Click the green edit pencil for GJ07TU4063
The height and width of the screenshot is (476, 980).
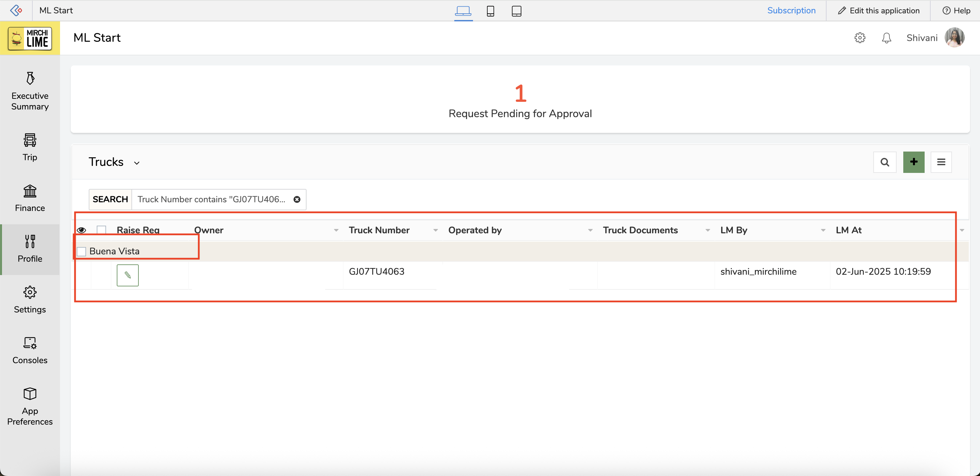pos(127,275)
